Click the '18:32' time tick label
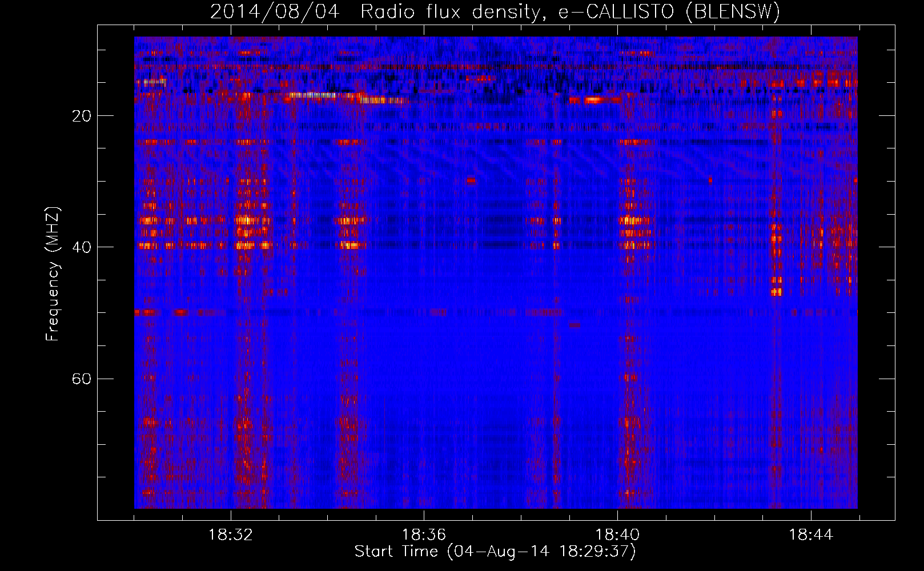This screenshot has height=571, width=924. 231,535
